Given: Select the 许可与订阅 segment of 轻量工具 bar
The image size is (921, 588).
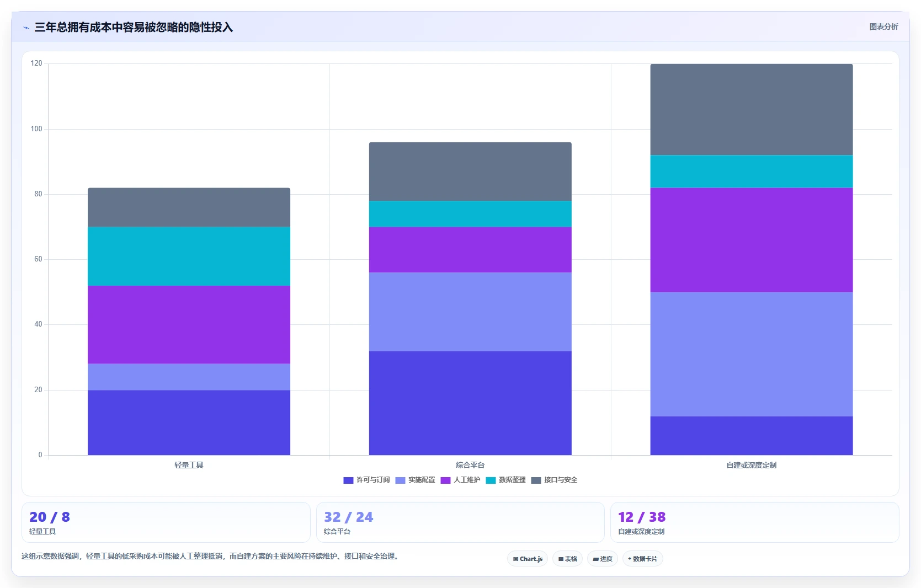Looking at the screenshot, I should [x=189, y=423].
